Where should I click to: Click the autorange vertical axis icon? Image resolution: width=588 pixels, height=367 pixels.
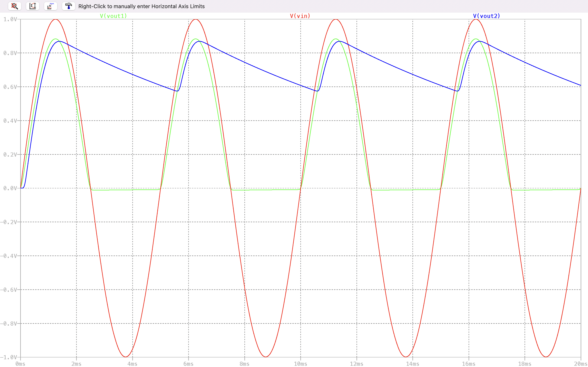(x=32, y=6)
